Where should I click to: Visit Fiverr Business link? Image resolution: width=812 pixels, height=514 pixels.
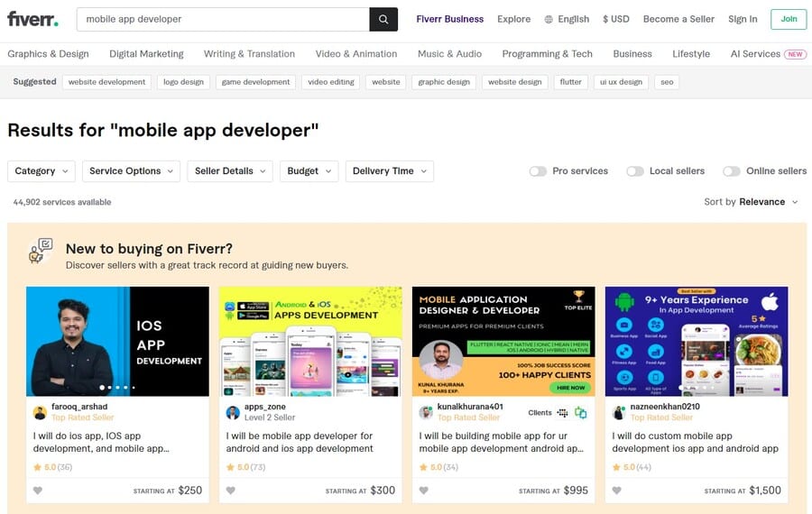click(449, 19)
